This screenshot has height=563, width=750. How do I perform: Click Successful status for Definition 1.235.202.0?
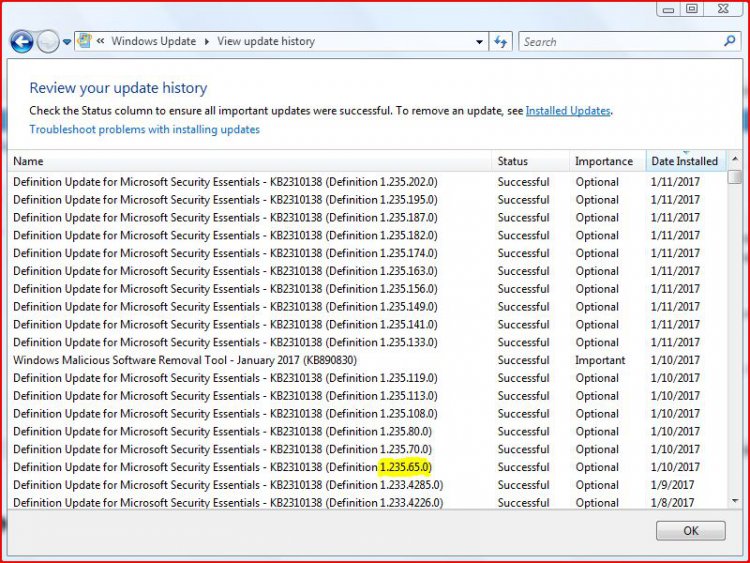click(523, 182)
